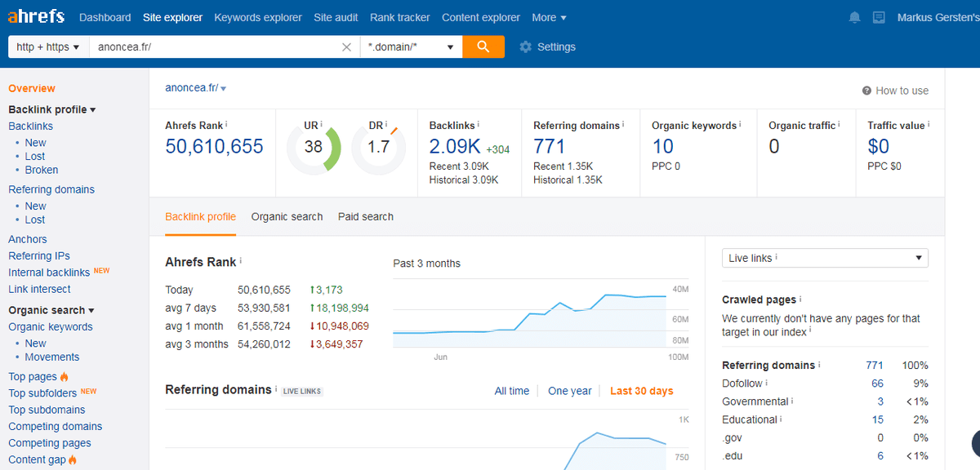
Task: Open Top subdomains report
Action: click(47, 410)
